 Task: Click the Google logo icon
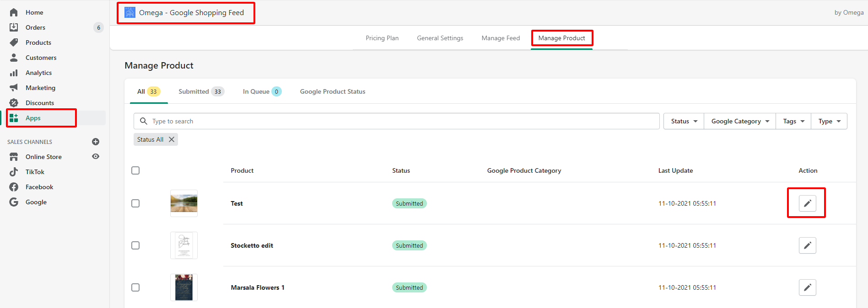[14, 202]
